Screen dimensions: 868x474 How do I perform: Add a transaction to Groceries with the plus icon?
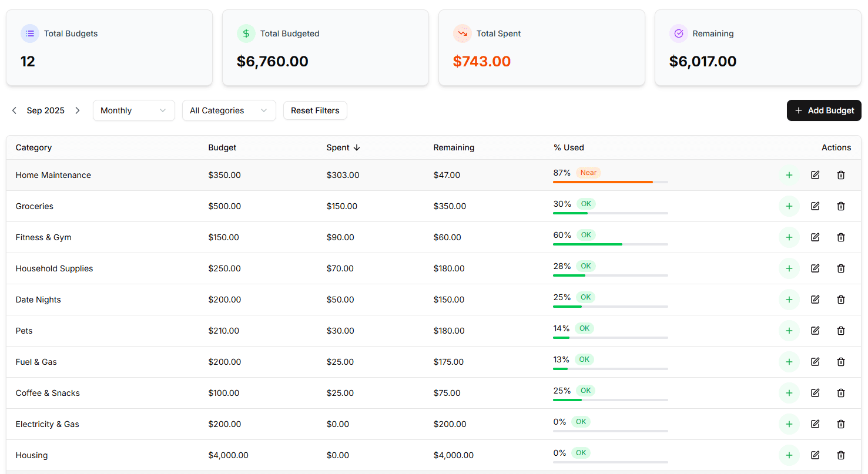point(789,206)
